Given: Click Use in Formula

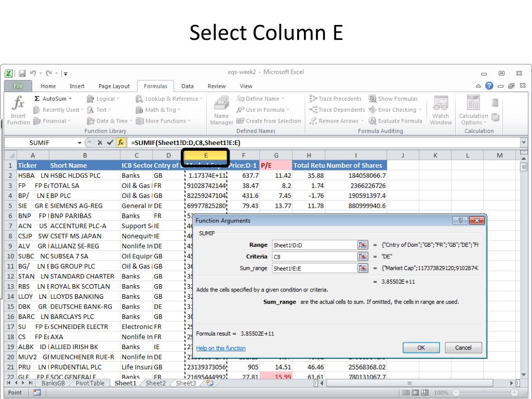Looking at the screenshot, I should [x=262, y=110].
